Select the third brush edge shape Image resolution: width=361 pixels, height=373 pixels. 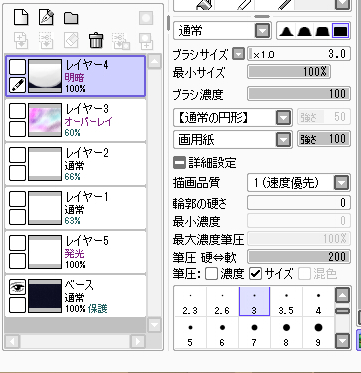pos(322,31)
